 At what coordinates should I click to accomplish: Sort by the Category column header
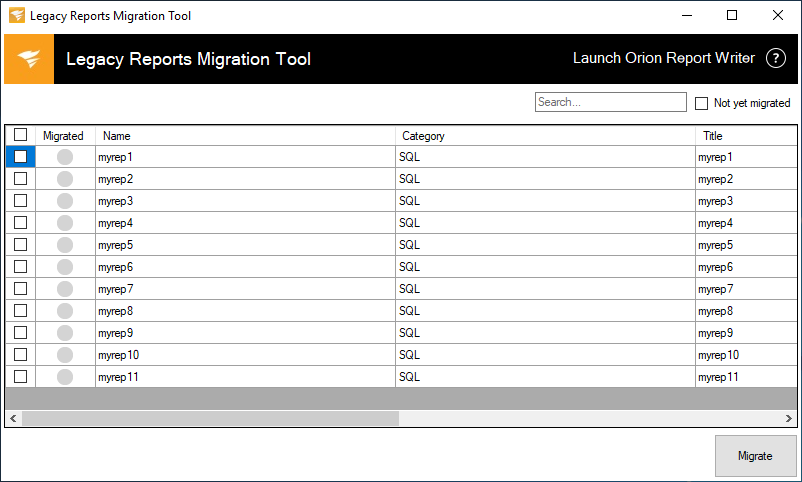[x=545, y=136]
